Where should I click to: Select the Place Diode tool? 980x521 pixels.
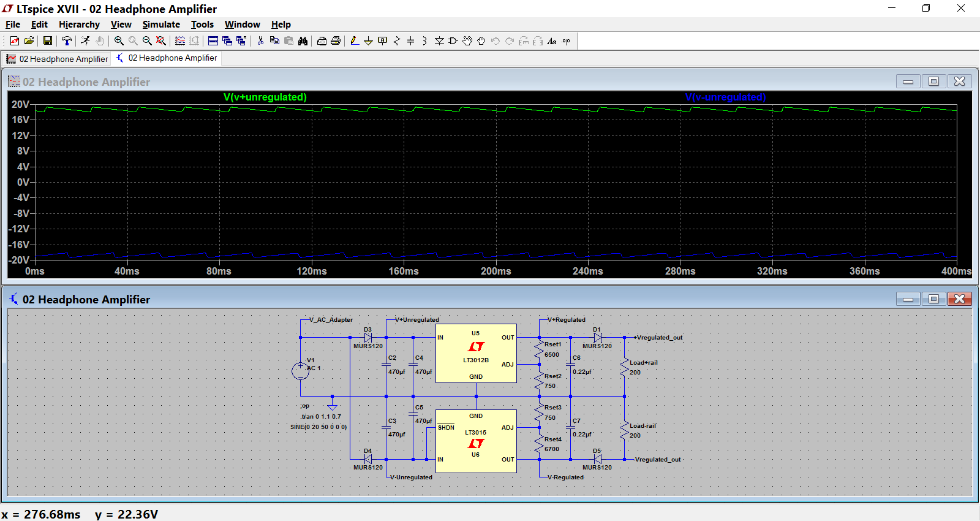[x=439, y=41]
